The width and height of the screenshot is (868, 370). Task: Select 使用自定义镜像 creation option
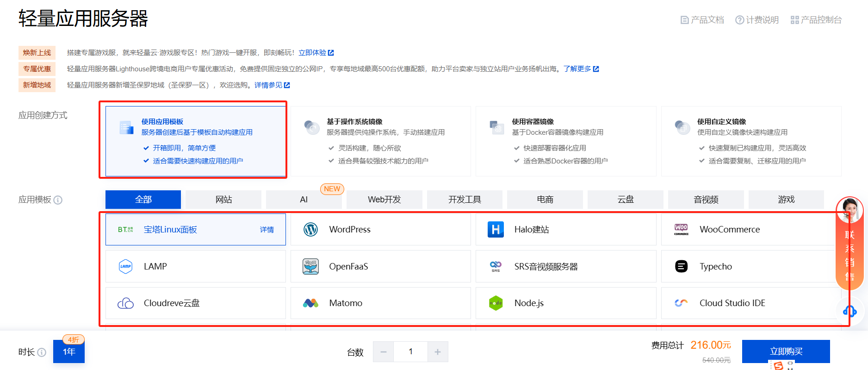point(751,141)
